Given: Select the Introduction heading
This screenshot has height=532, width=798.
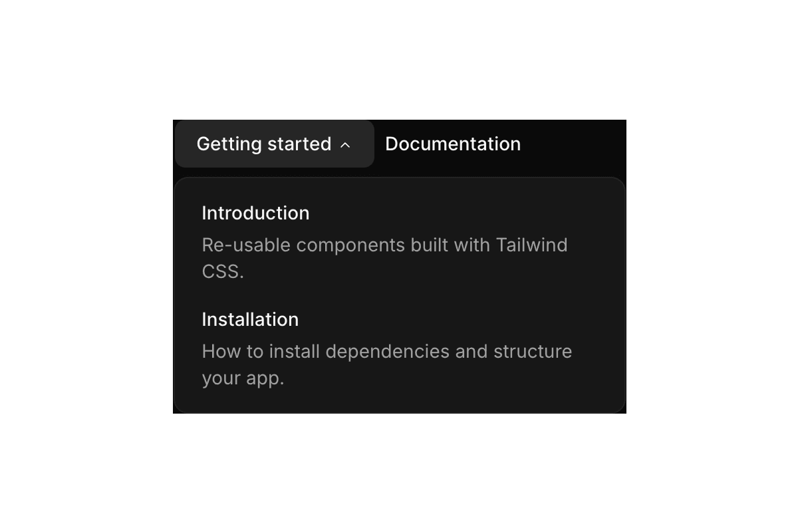Looking at the screenshot, I should point(255,213).
